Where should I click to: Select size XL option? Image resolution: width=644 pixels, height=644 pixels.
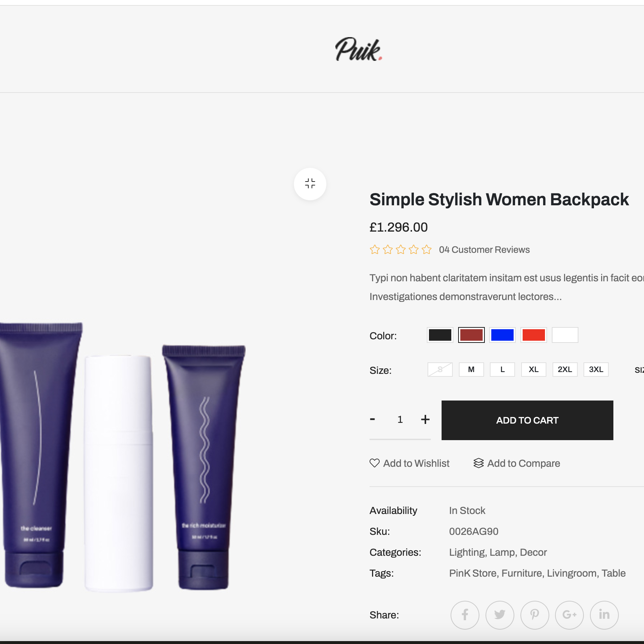[533, 370]
